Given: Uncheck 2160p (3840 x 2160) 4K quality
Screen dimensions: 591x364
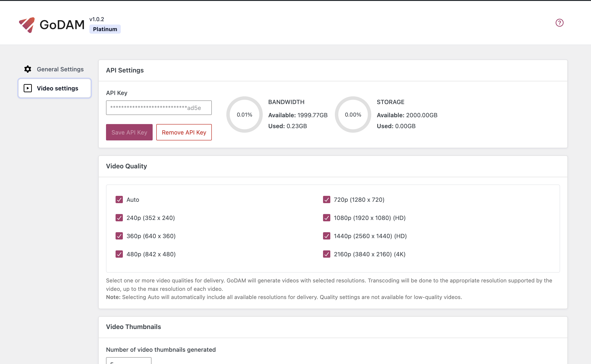Looking at the screenshot, I should (326, 254).
